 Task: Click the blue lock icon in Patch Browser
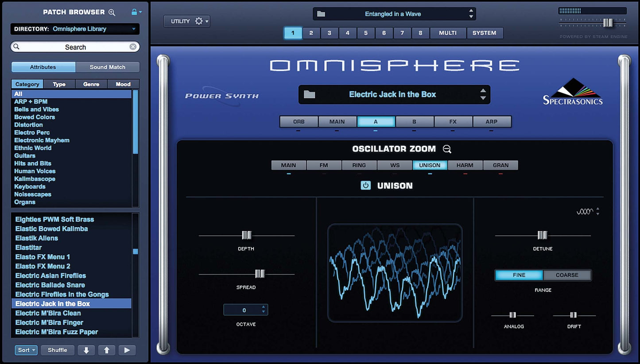pos(135,12)
